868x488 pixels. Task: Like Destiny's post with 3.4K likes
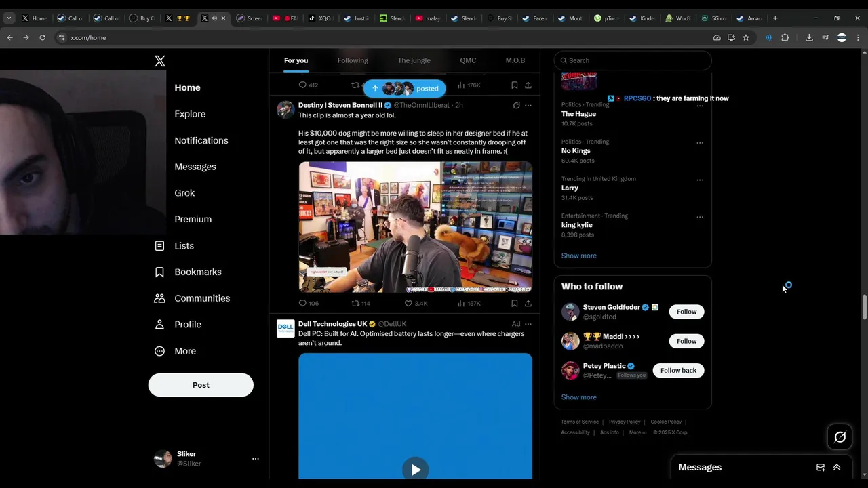[416, 303]
